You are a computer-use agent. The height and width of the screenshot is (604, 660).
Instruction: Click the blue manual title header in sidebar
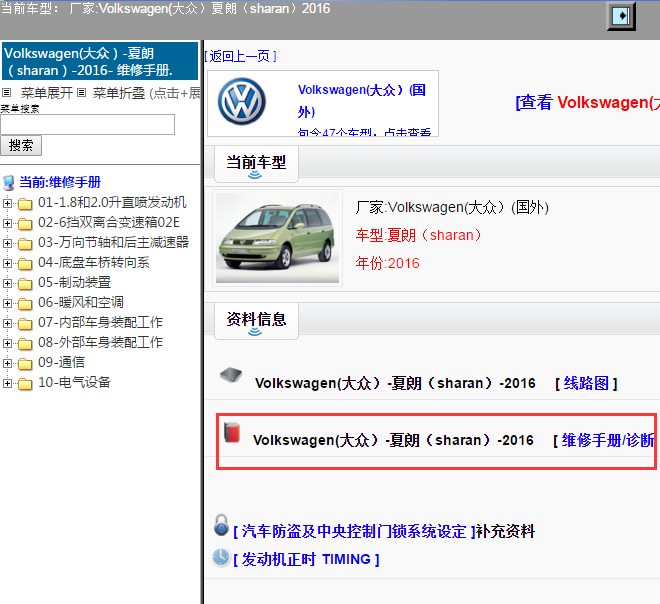[100, 61]
